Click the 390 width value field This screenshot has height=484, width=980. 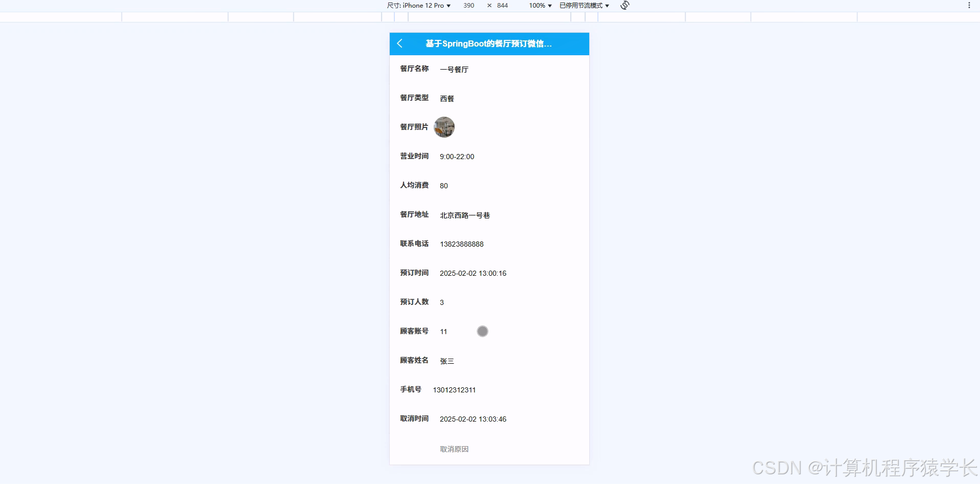[469, 6]
